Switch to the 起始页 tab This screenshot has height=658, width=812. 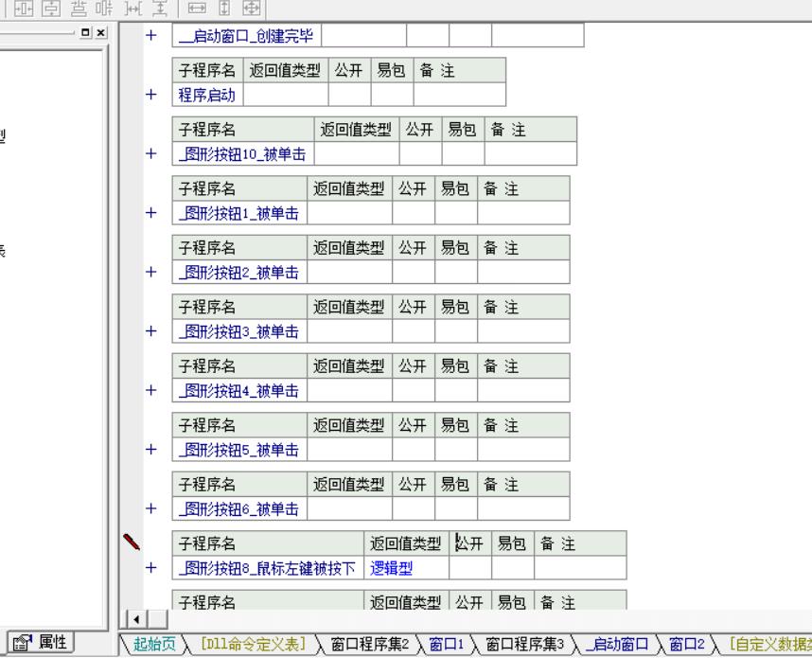click(154, 645)
